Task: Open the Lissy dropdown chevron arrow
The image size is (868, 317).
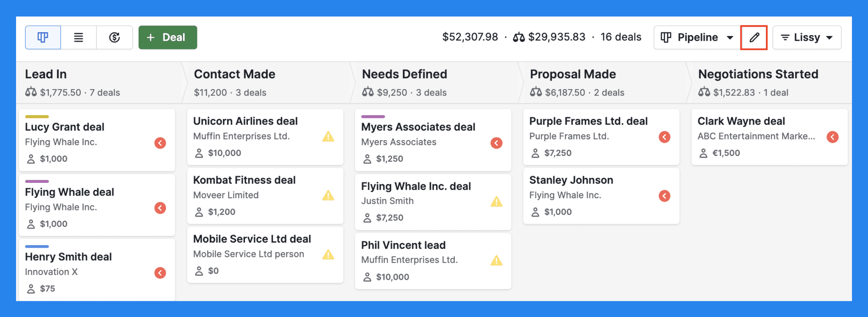Action: pyautogui.click(x=829, y=37)
